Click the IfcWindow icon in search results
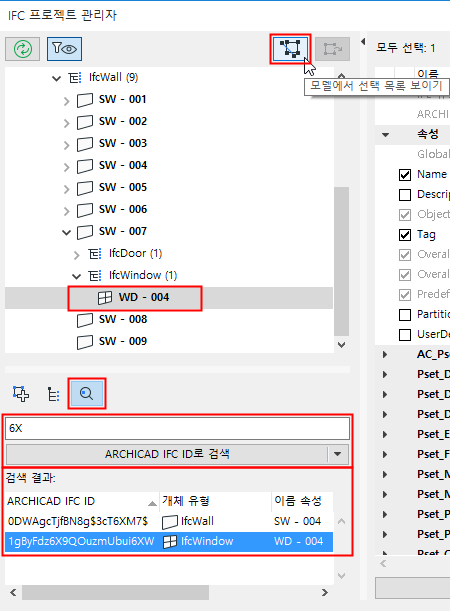The width and height of the screenshot is (450, 611). [x=169, y=542]
